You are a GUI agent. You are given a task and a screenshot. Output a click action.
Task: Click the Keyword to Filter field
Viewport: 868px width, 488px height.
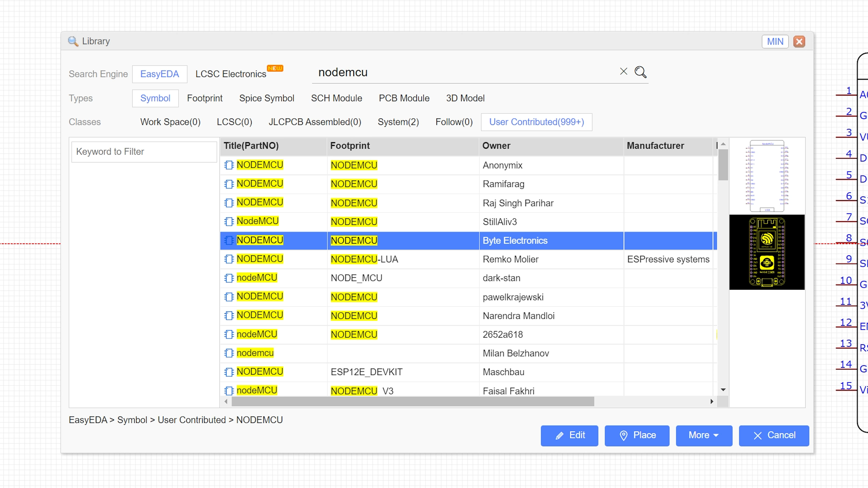(144, 152)
